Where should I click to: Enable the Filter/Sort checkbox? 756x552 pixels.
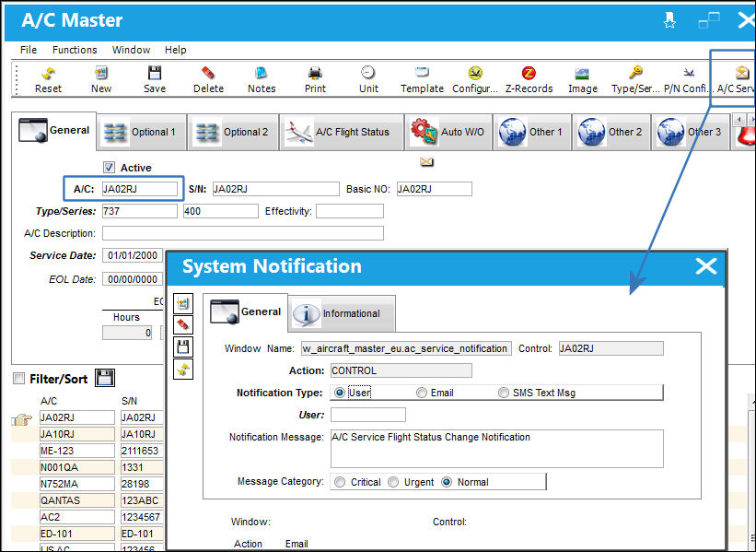pos(18,379)
